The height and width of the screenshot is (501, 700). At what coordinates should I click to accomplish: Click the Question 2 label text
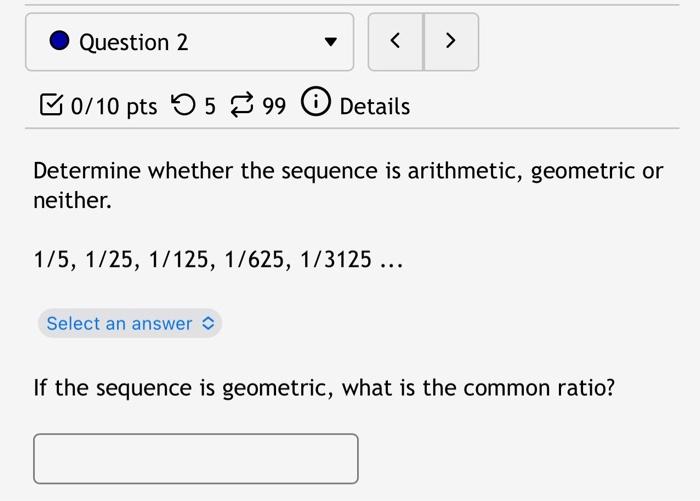point(133,42)
